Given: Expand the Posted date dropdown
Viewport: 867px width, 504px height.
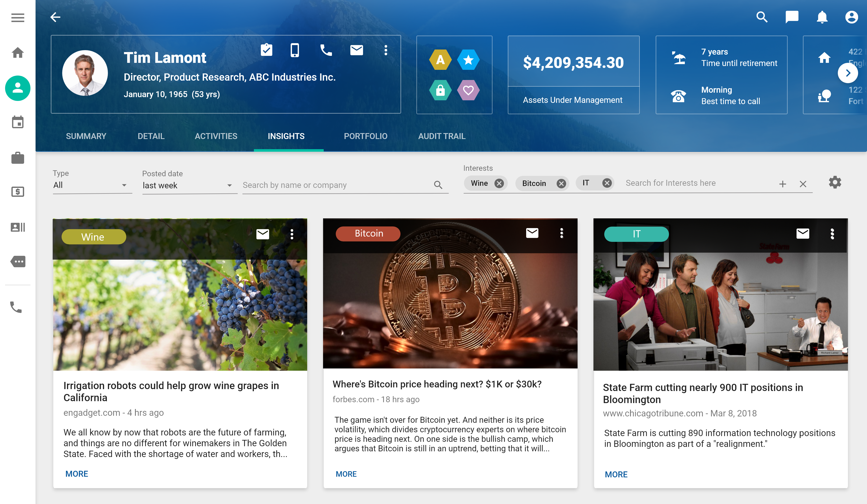Looking at the screenshot, I should coord(189,185).
